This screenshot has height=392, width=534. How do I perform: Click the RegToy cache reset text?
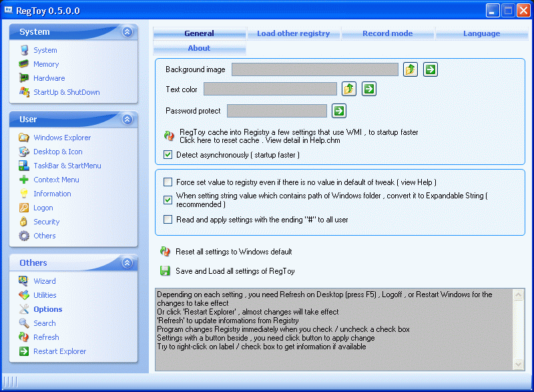coord(298,136)
